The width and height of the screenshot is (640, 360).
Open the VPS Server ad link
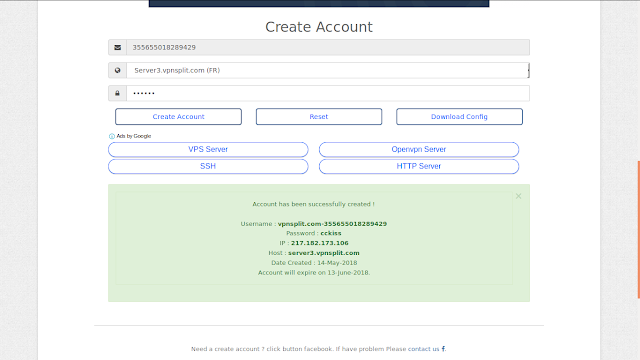[x=208, y=149]
